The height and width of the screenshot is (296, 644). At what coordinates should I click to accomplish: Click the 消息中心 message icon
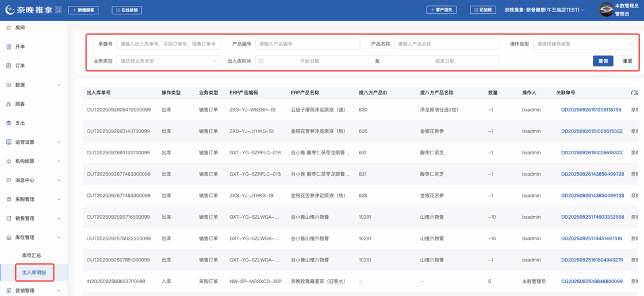click(x=9, y=180)
